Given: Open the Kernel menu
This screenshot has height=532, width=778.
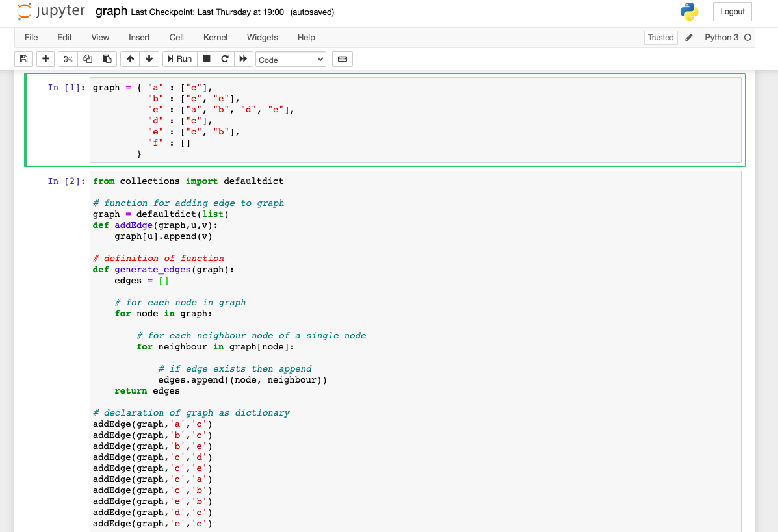Looking at the screenshot, I should tap(215, 38).
